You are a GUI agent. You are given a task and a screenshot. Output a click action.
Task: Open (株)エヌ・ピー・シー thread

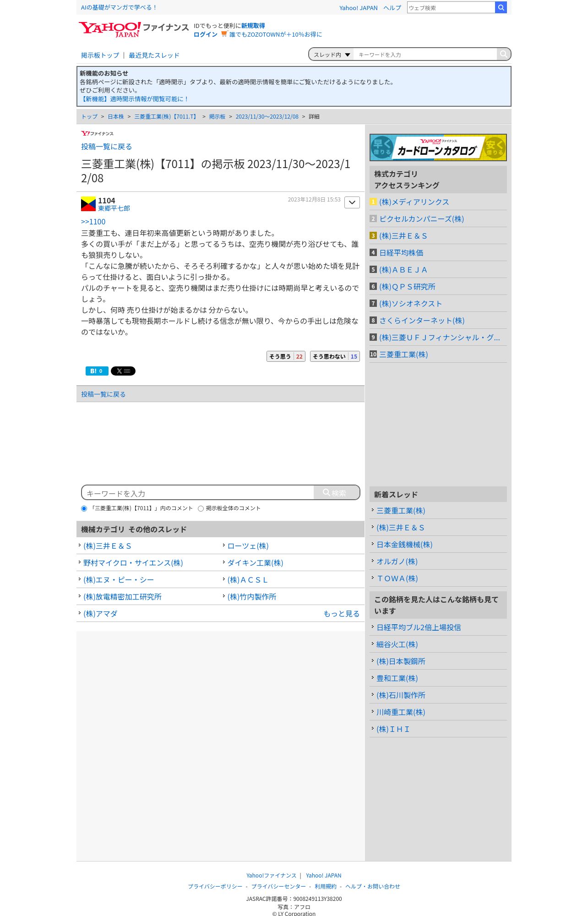point(119,580)
